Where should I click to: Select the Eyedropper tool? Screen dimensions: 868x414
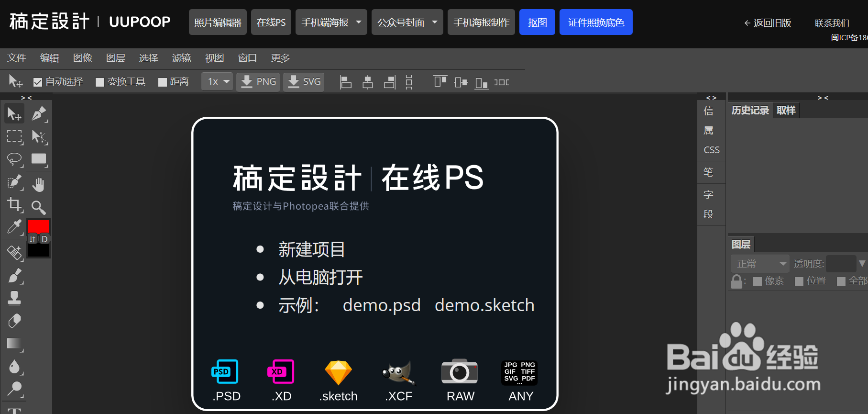point(14,227)
